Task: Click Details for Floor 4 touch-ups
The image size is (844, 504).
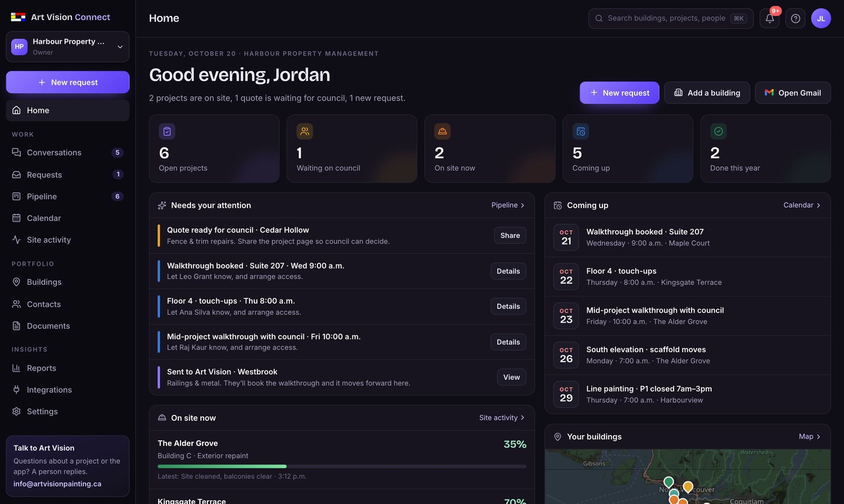Action: 508,306
